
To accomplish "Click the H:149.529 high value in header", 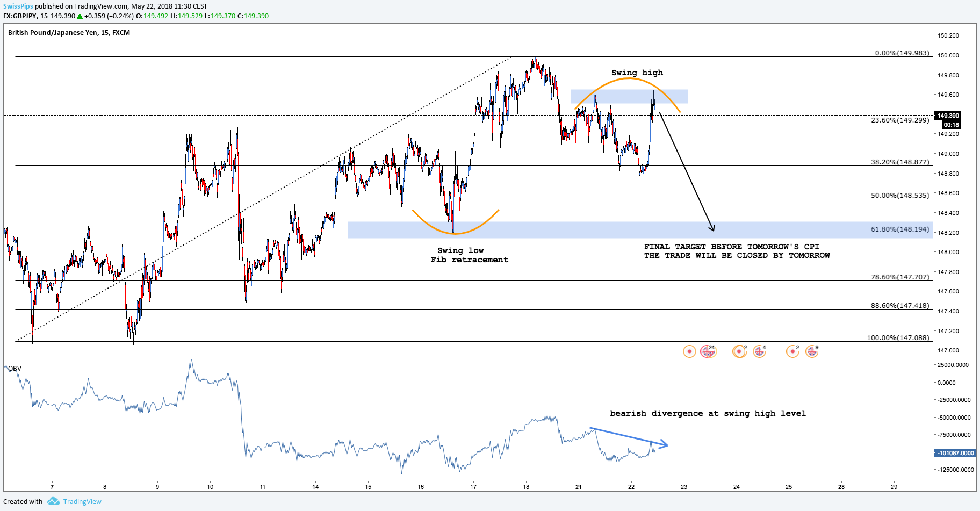I will (x=186, y=16).
